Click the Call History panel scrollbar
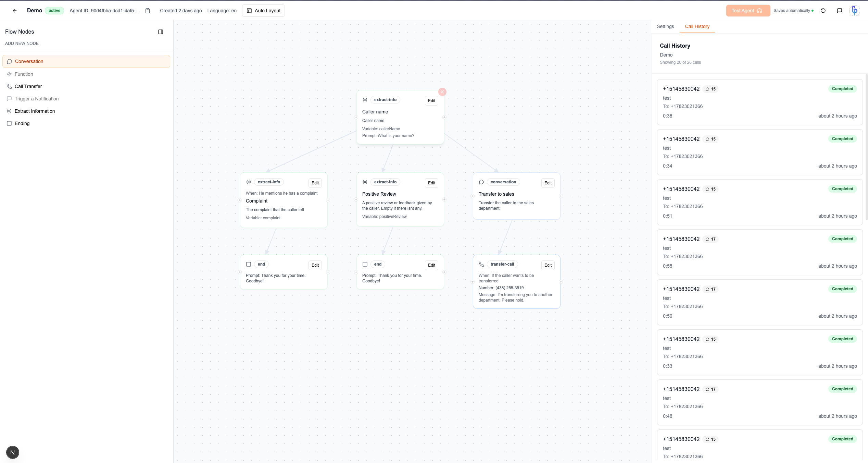Image resolution: width=868 pixels, height=463 pixels. [x=866, y=147]
